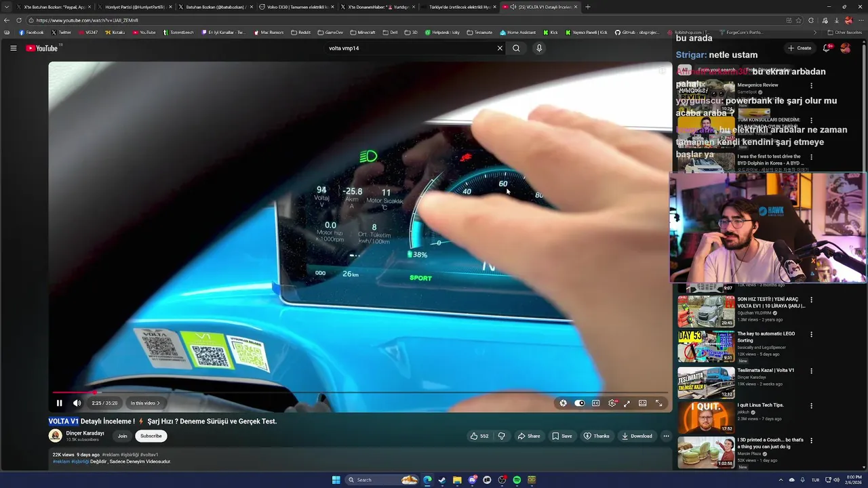Open the Create button menu

click(x=800, y=48)
